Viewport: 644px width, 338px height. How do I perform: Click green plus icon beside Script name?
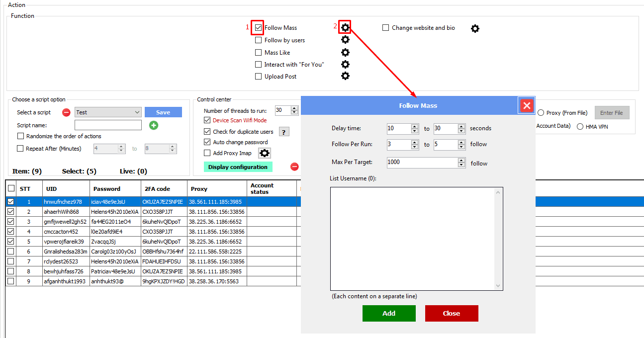pyautogui.click(x=154, y=125)
